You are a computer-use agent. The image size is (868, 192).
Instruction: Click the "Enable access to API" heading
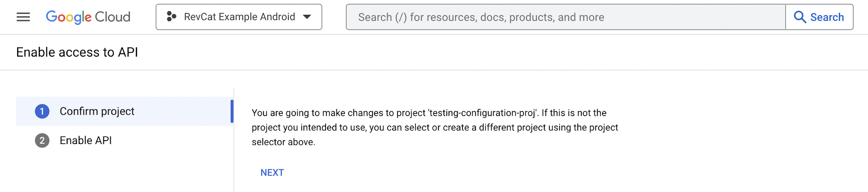77,52
